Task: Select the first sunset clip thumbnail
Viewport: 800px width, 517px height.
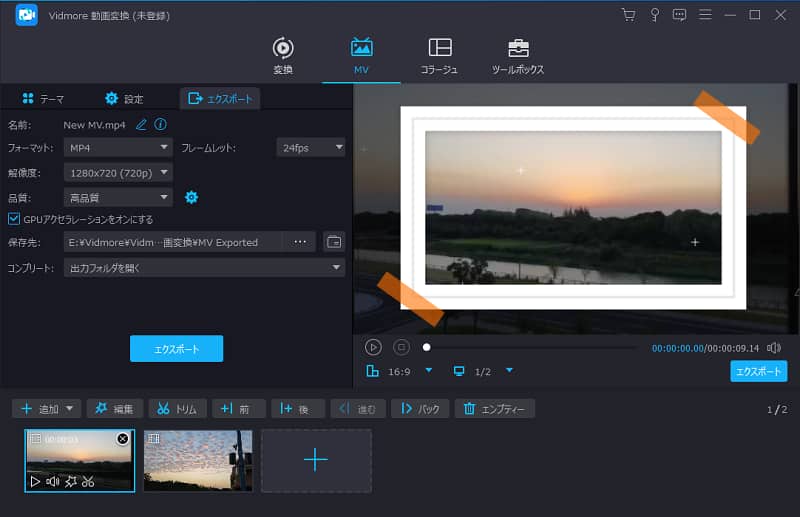Action: [80, 461]
